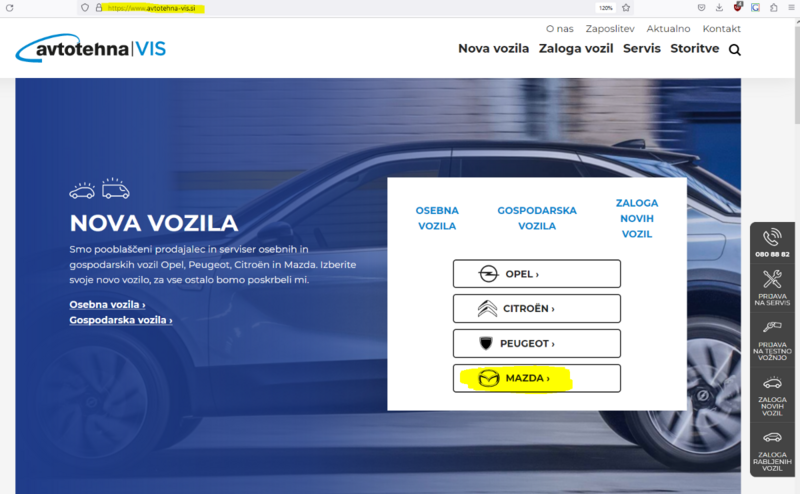Open the Nova vozila menu

tap(493, 48)
